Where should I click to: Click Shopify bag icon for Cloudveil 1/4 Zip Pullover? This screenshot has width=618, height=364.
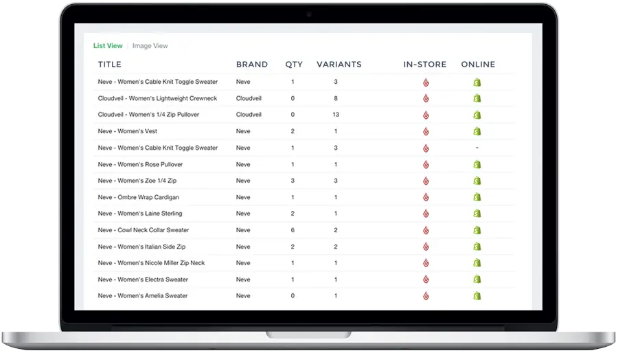477,115
